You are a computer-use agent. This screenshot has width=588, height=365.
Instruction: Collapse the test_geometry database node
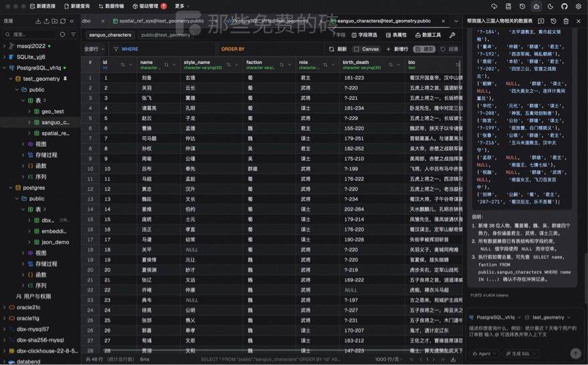coord(11,79)
